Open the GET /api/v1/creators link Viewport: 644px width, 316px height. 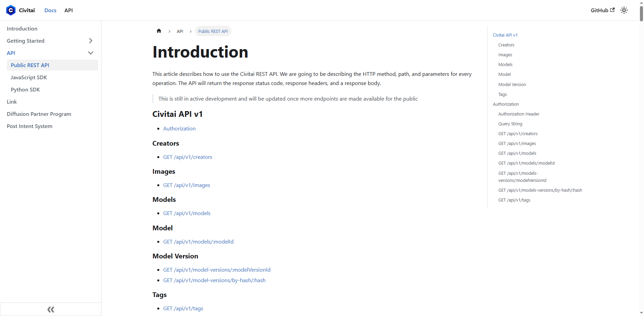188,157
